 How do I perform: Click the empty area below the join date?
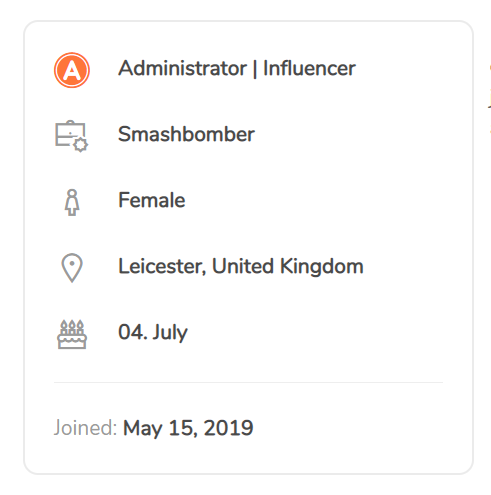[248, 456]
